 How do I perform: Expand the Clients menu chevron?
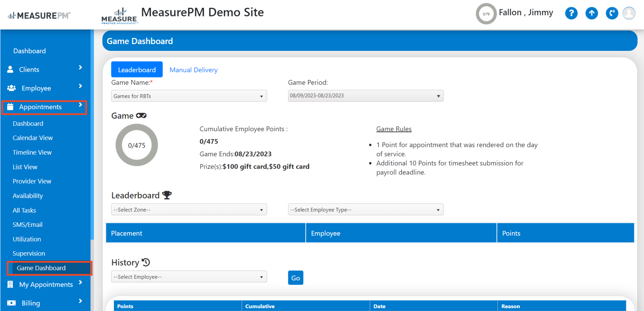point(80,67)
